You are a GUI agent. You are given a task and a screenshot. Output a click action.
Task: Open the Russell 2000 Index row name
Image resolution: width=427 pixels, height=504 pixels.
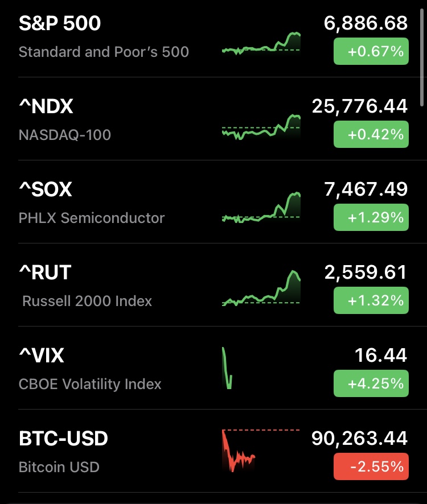[87, 301]
